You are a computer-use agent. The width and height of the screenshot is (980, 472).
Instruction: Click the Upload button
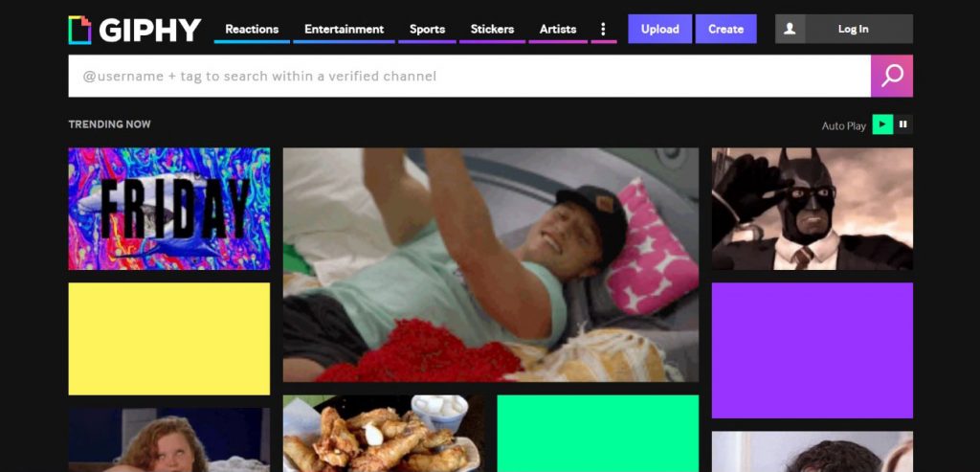[659, 29]
